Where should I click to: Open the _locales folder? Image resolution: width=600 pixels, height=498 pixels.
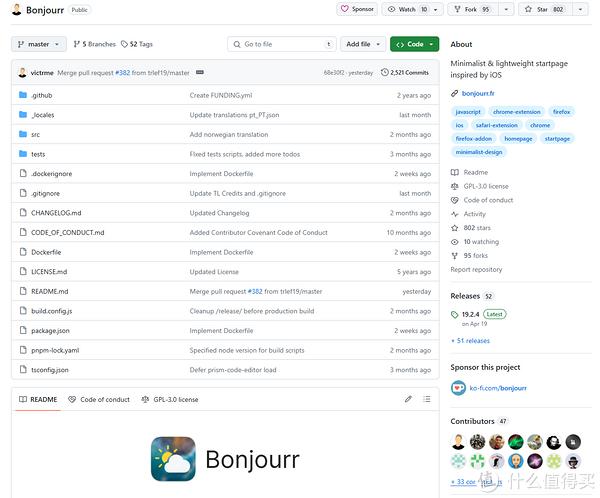click(42, 115)
